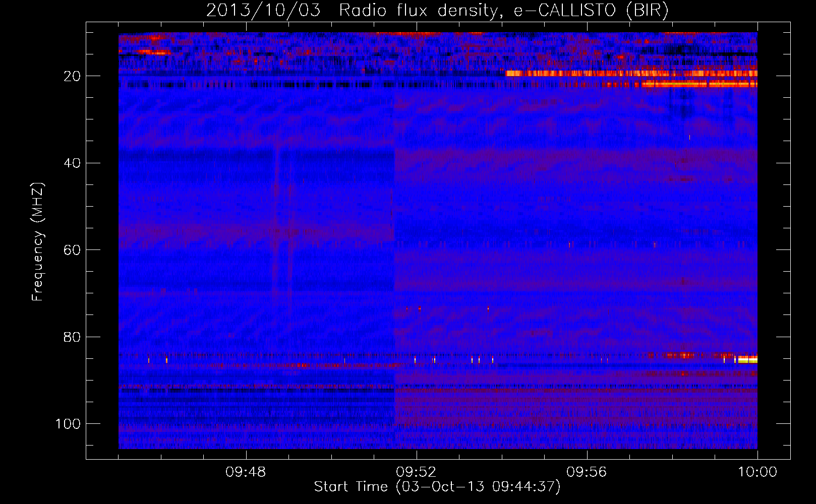816x504 pixels.
Task: Click the 09:56 time tick label
Action: click(x=587, y=472)
